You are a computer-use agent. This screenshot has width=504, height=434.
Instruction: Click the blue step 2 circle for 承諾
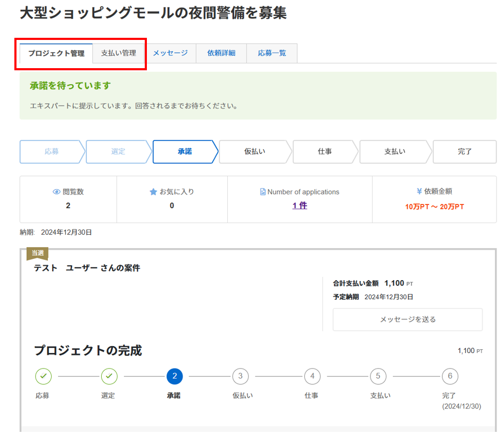[x=175, y=376]
